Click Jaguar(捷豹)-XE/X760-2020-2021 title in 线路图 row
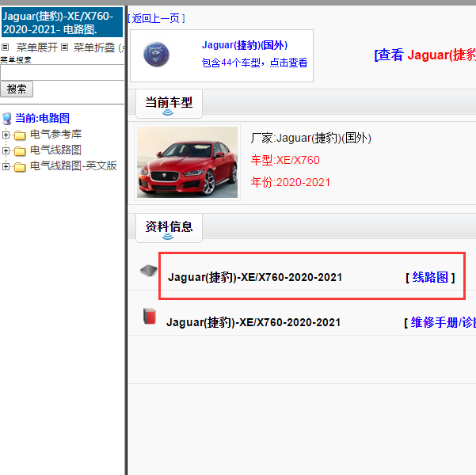This screenshot has height=475, width=476. pos(255,277)
